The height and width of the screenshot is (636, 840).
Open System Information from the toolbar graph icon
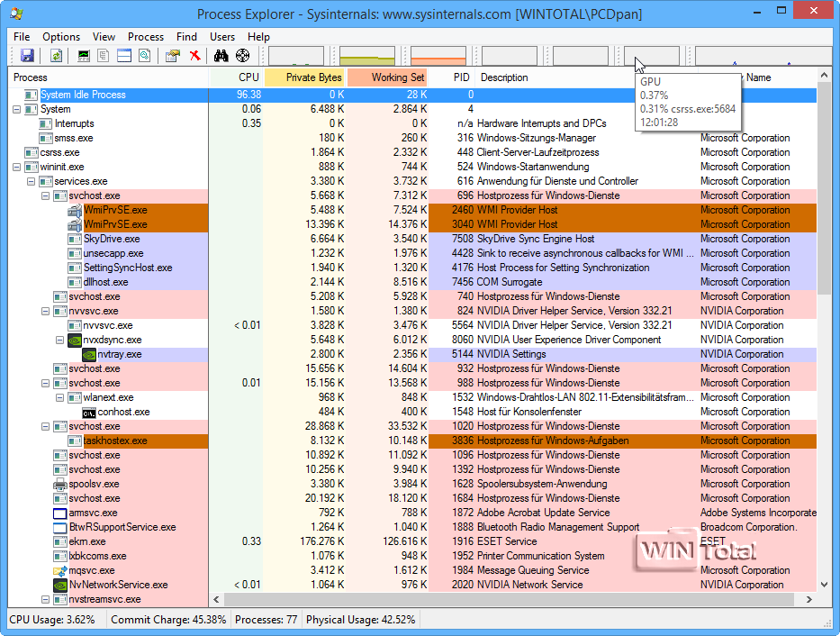[84, 56]
